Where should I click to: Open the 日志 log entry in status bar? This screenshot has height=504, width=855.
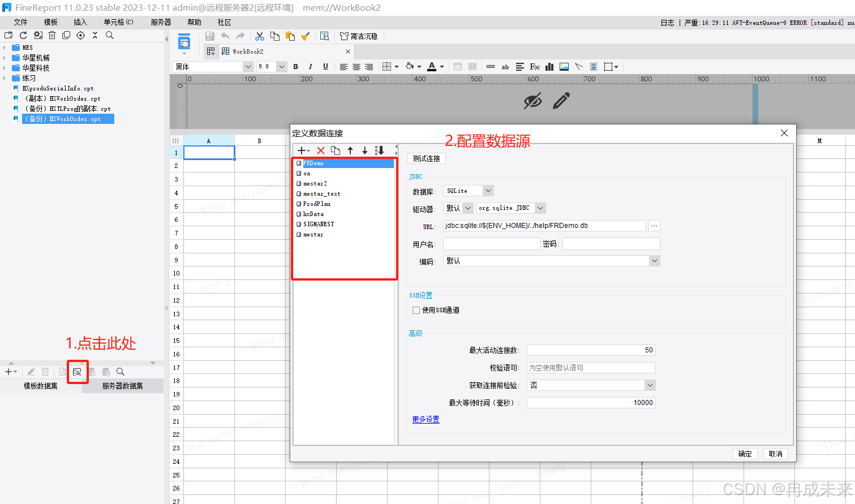(x=668, y=23)
